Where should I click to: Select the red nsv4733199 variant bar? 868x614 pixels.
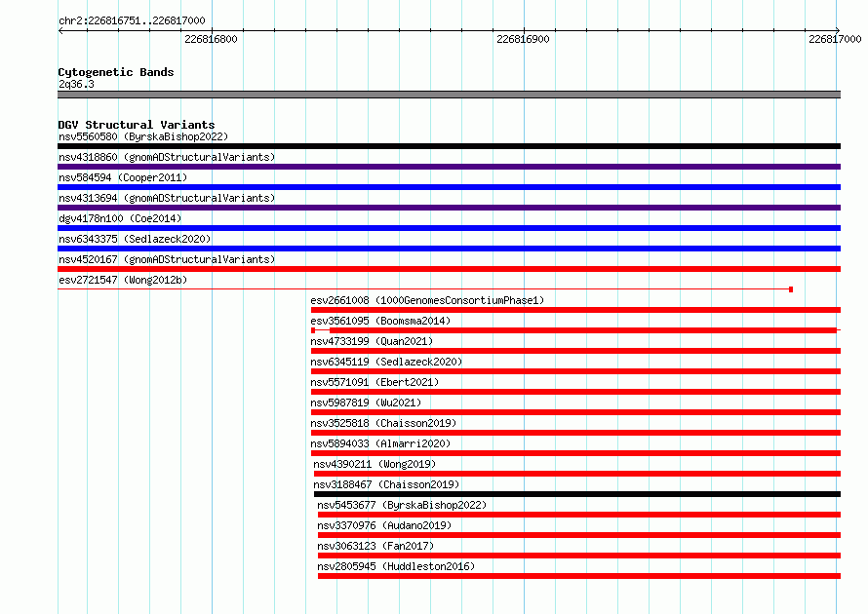click(x=575, y=351)
